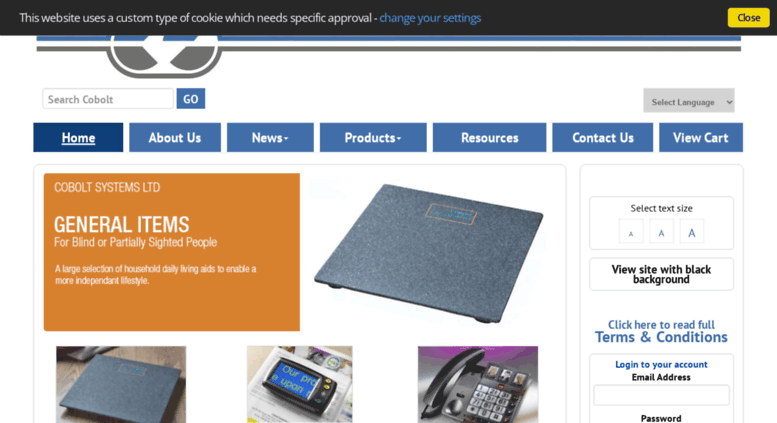Open the About Us page
The width and height of the screenshot is (777, 423).
[x=175, y=137]
